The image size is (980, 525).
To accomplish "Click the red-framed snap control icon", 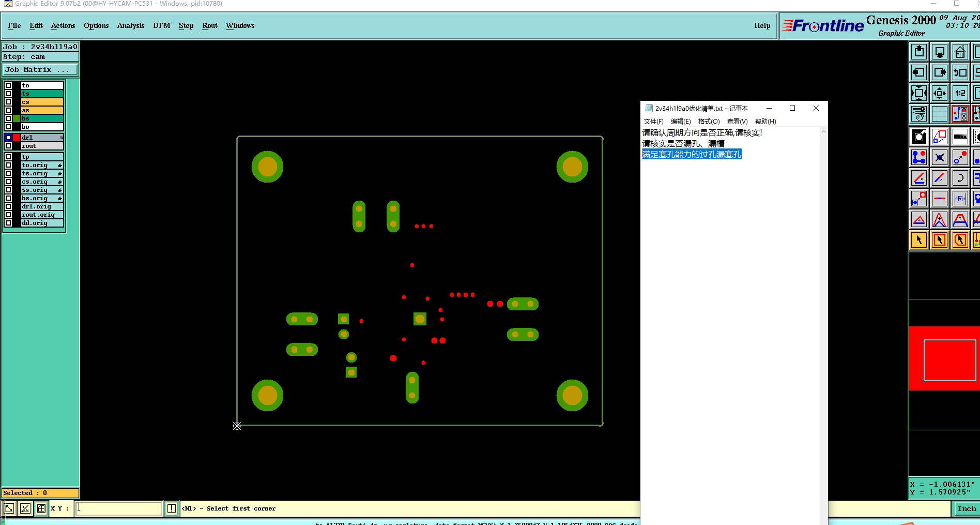I will pyautogui.click(x=960, y=114).
